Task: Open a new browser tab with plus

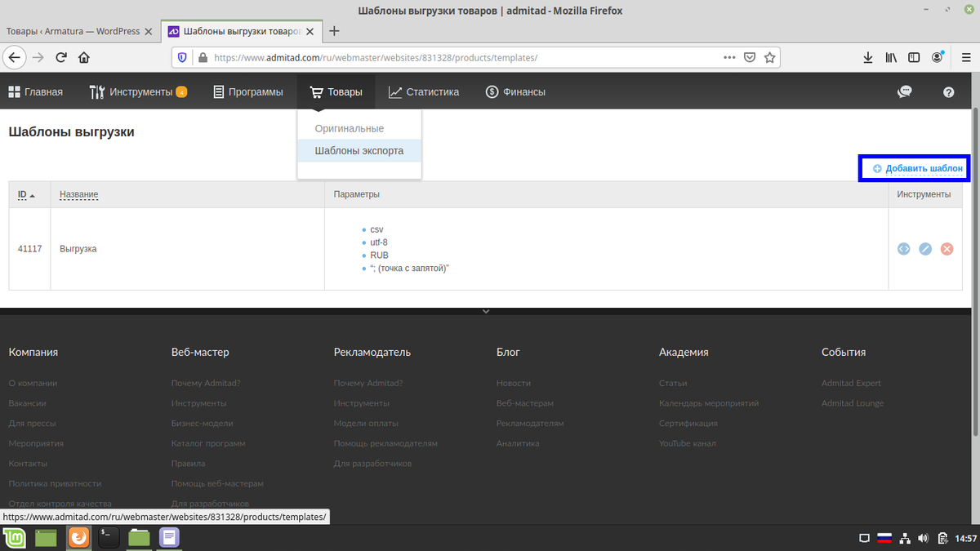Action: [334, 31]
